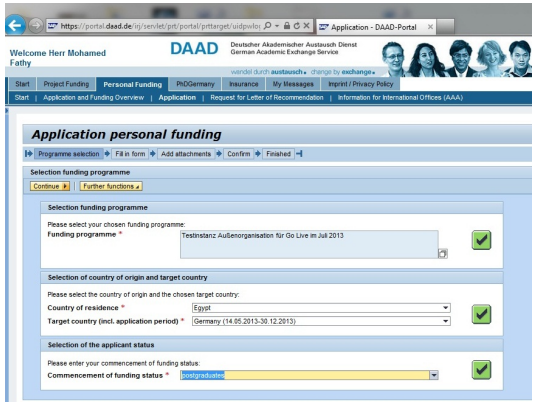Click the roadmap start marker icon
The height and width of the screenshot is (404, 538).
click(x=28, y=154)
